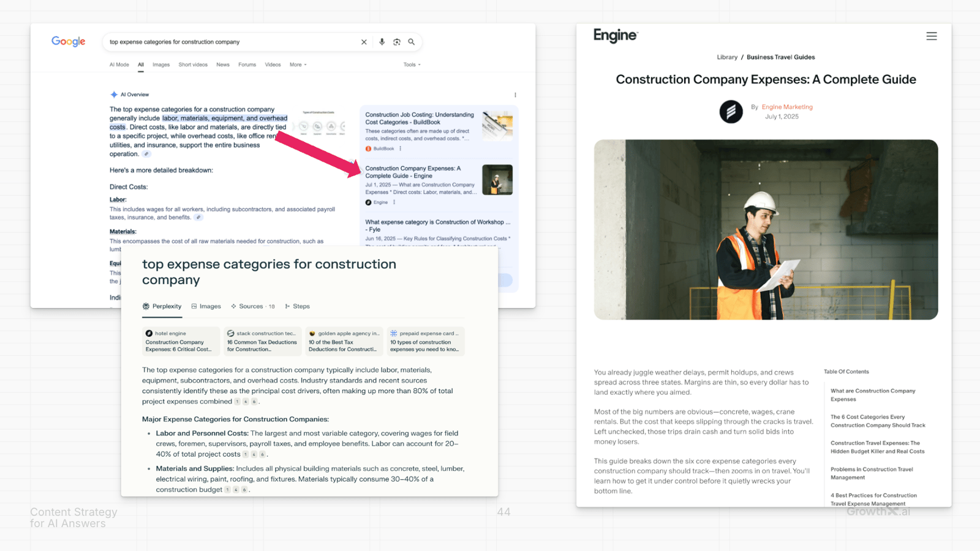Switch to Google Images tab
The height and width of the screenshot is (551, 980).
point(161,65)
